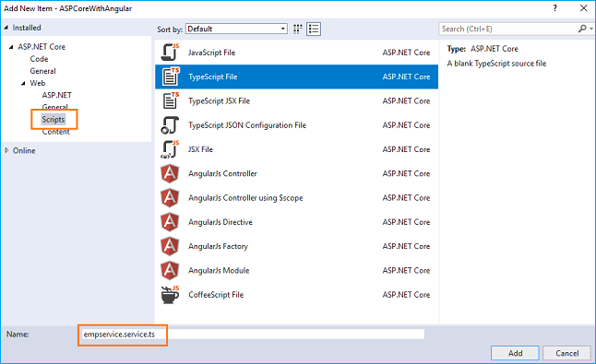Click the AngularJs Factory icon
The width and height of the screenshot is (596, 364).
(x=170, y=246)
